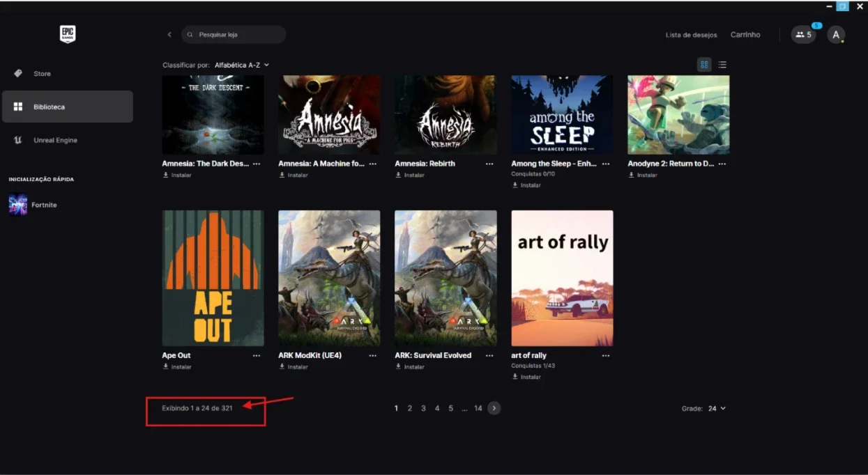
Task: Focus the Pesquisar loja search field
Action: tap(234, 34)
